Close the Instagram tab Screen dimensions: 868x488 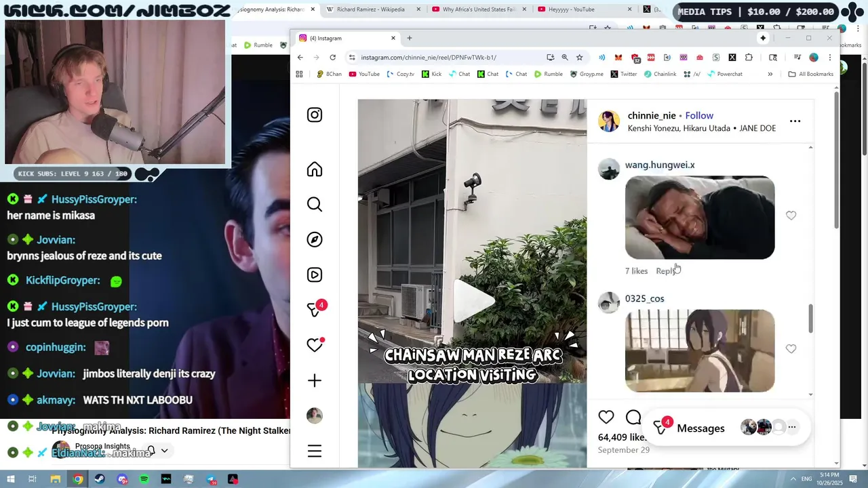[393, 38]
